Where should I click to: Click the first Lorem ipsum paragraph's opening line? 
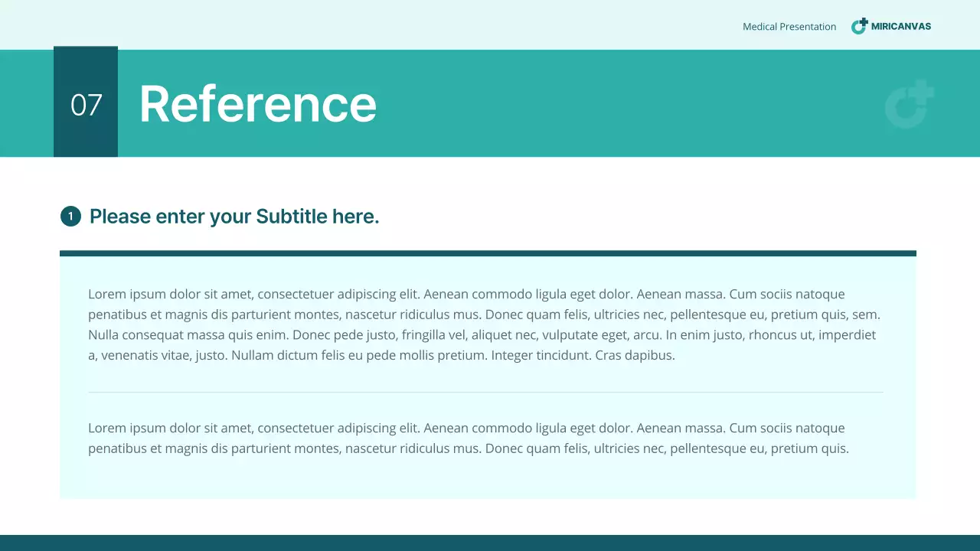(x=466, y=294)
